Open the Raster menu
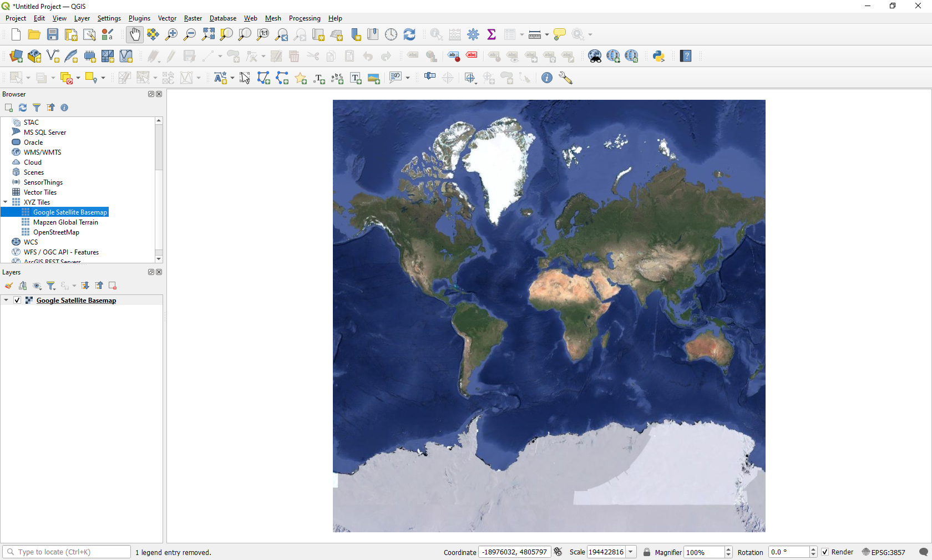Image resolution: width=932 pixels, height=560 pixels. [x=193, y=18]
